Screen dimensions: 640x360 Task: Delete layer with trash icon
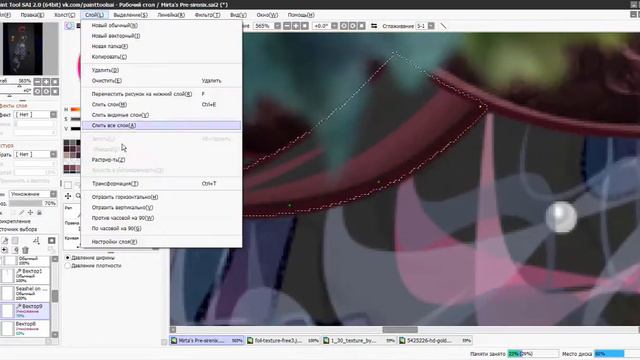[25, 250]
